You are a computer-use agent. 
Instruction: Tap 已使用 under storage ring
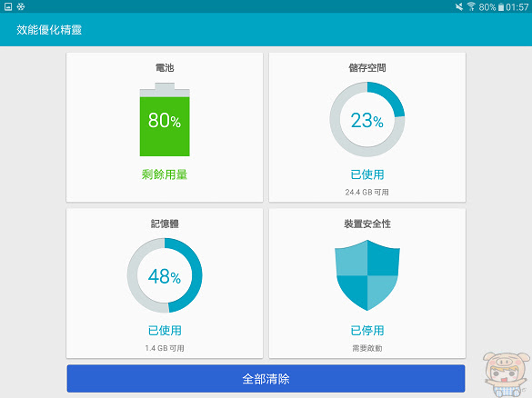[x=367, y=174]
